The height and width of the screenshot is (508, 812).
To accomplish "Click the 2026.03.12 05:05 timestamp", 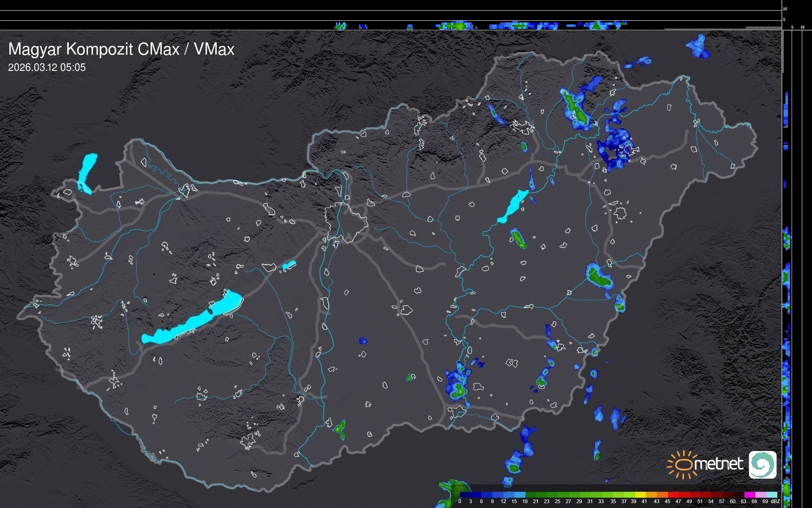I will tap(47, 68).
